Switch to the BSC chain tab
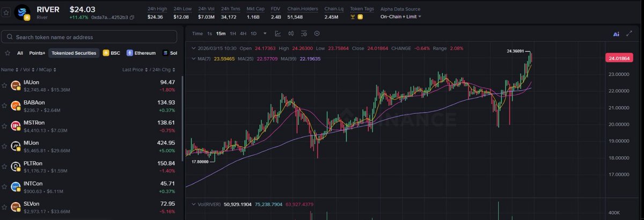This screenshot has height=220, width=644. [111, 53]
